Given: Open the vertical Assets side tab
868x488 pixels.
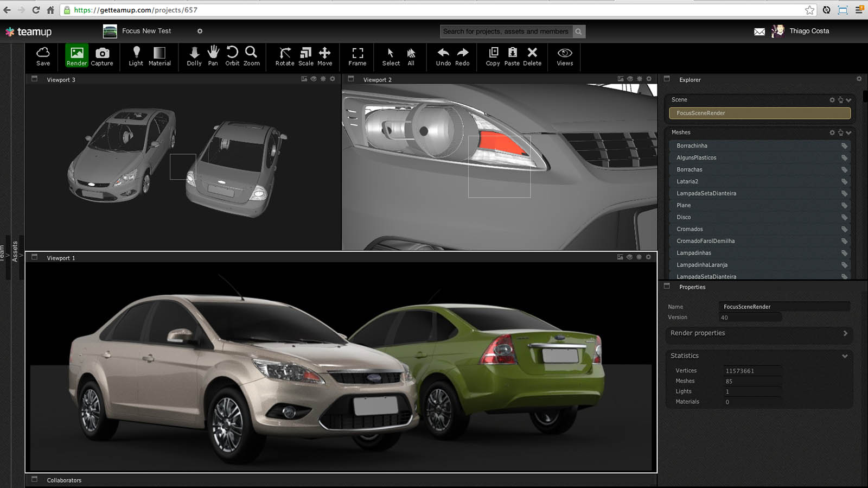Looking at the screenshot, I should point(15,251).
